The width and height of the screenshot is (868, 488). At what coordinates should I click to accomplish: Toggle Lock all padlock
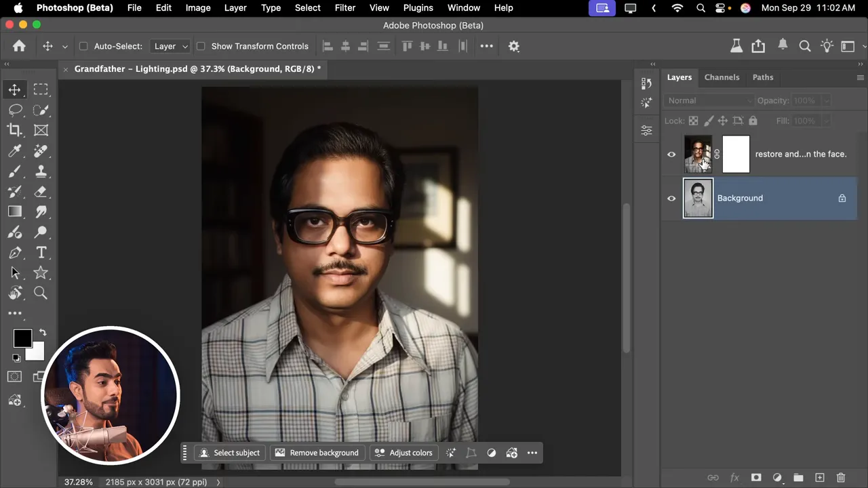pos(753,121)
